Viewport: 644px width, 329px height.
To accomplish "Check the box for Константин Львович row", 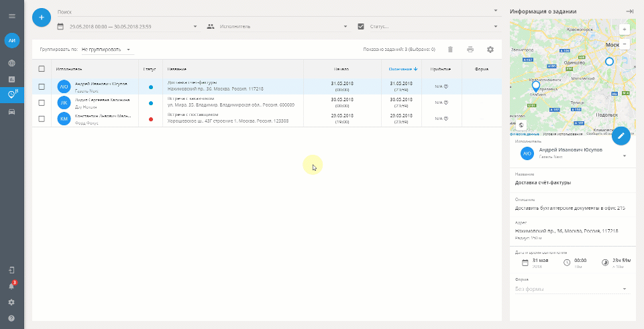I will [42, 119].
